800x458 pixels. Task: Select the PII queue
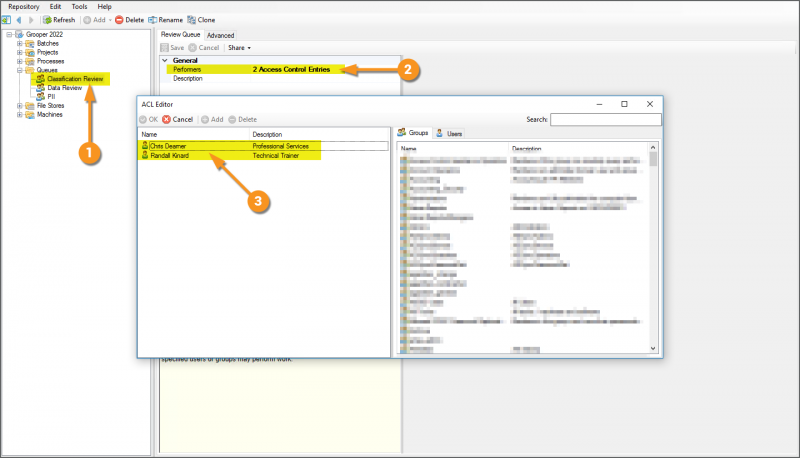[51, 96]
